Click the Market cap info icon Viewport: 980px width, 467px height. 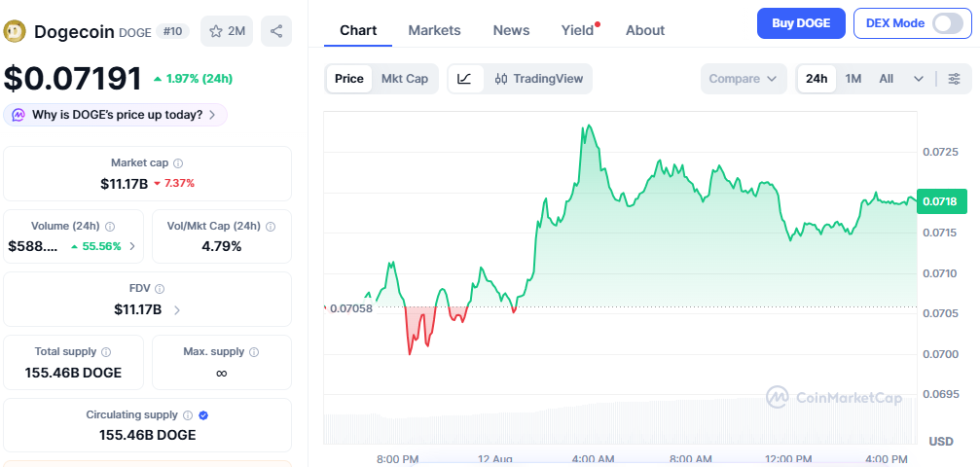tap(178, 163)
